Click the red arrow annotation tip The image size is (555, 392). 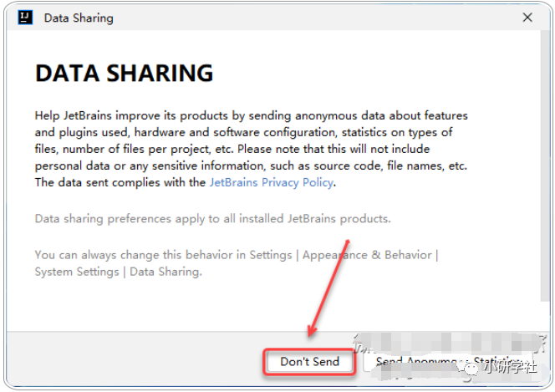tap(309, 335)
